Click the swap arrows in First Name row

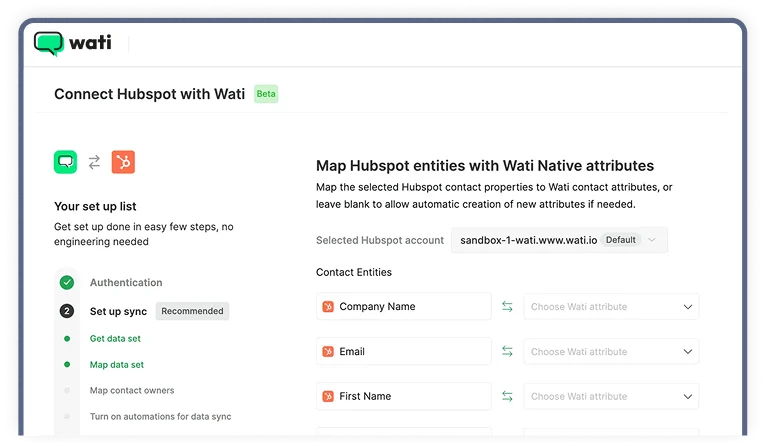coord(507,397)
